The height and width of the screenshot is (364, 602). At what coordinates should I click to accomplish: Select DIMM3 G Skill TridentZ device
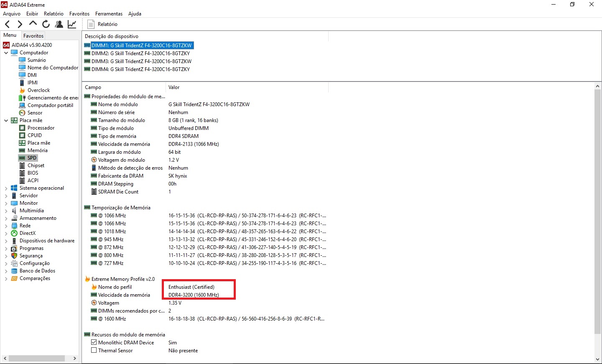tap(141, 61)
